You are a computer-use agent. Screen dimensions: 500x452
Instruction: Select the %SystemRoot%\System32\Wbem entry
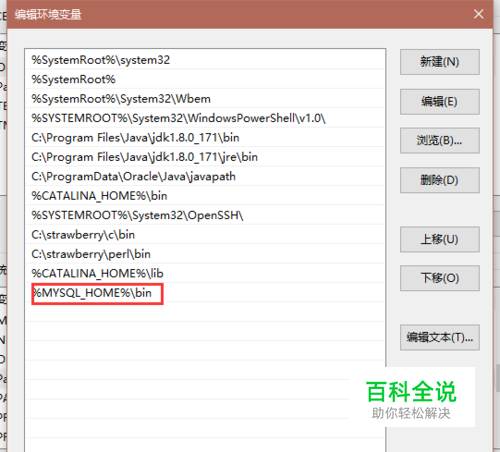[x=205, y=99]
